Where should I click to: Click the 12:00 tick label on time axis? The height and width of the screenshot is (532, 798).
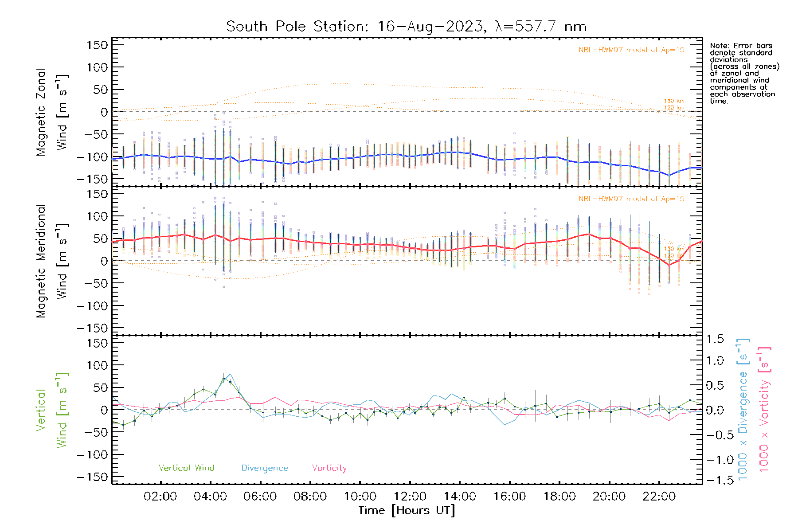coord(410,497)
